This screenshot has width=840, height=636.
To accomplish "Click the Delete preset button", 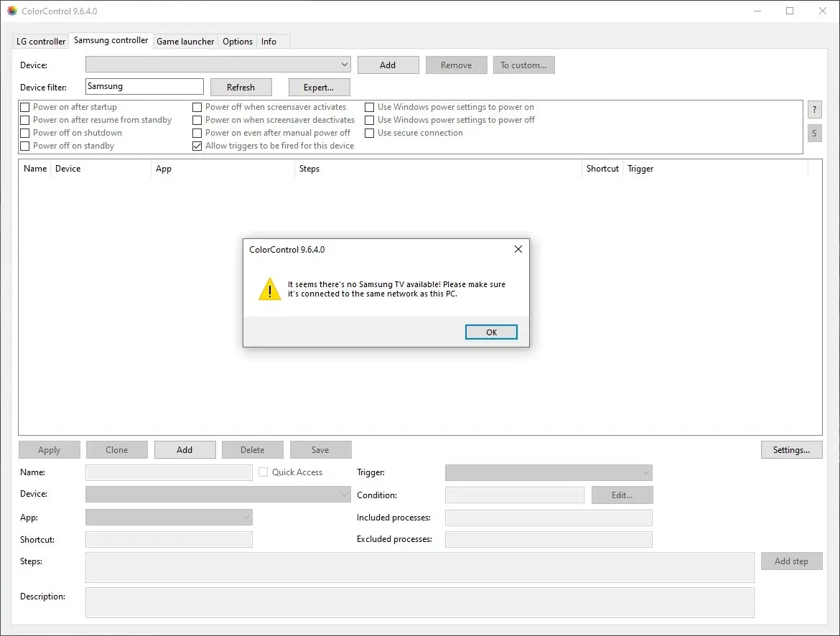I will [x=252, y=449].
